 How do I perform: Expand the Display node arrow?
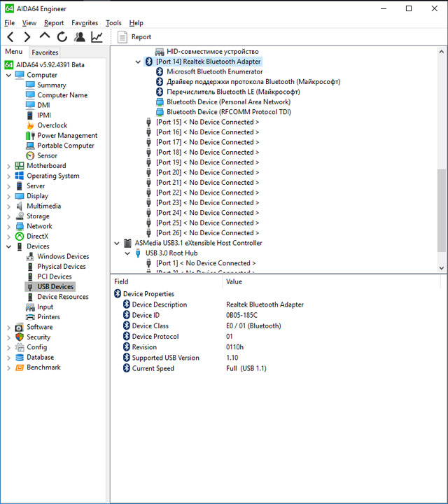pyautogui.click(x=8, y=196)
